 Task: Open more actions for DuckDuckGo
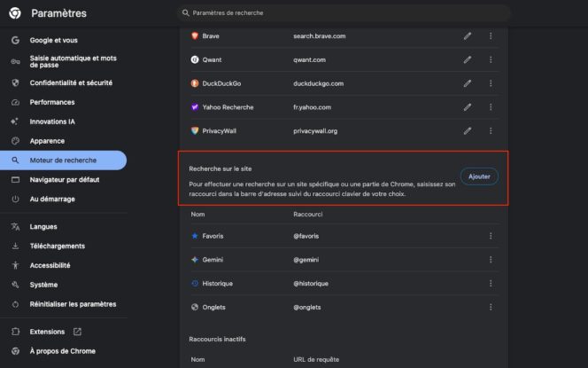click(x=491, y=83)
